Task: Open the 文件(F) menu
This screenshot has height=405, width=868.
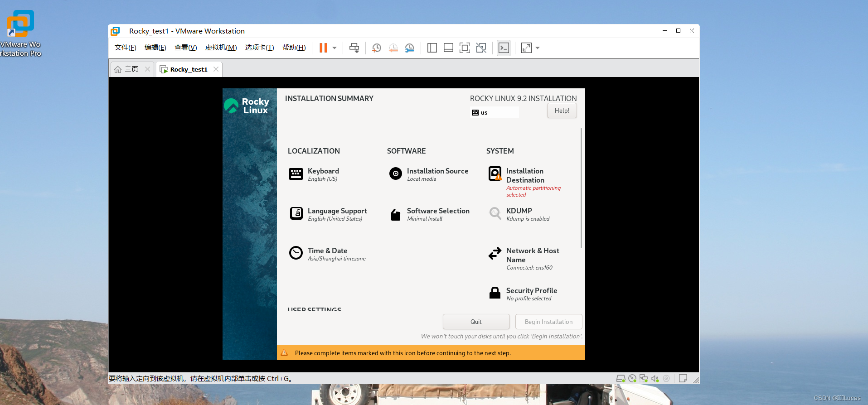Action: point(126,48)
